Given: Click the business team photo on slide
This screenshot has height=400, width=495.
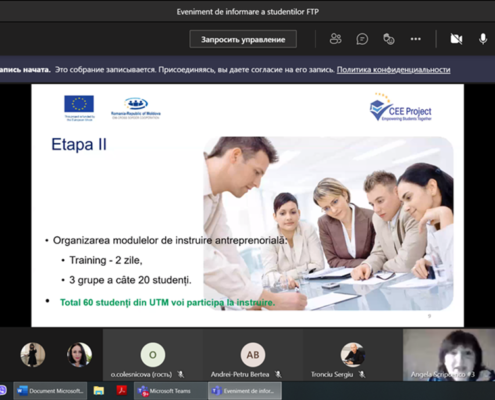Looking at the screenshot, I should [x=328, y=223].
